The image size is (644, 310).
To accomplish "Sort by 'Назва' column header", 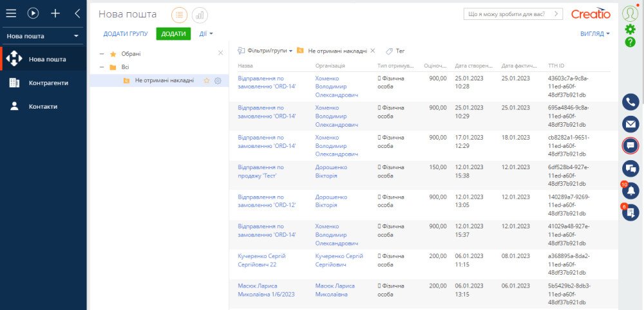I will click(245, 66).
